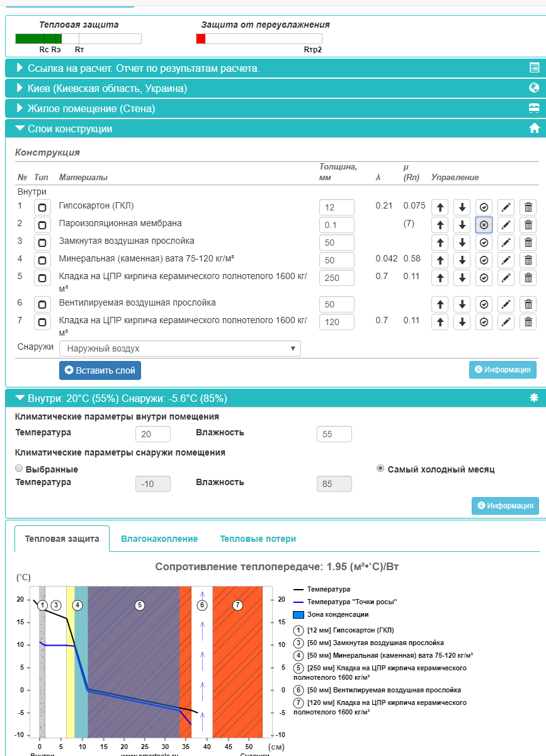Move Гипсокартон layer down

click(462, 207)
